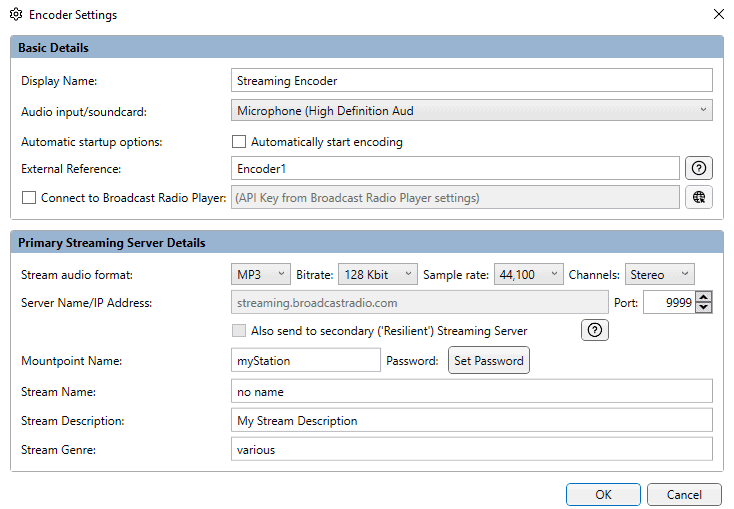Click the Stream Name field
Image resolution: width=734 pixels, height=509 pixels.
[x=472, y=391]
